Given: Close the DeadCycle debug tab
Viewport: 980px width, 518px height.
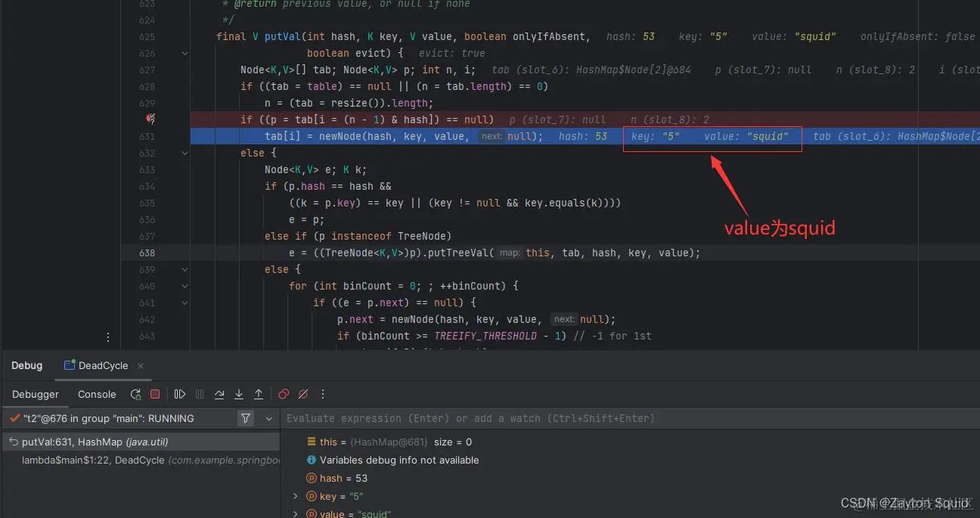Looking at the screenshot, I should coord(141,365).
